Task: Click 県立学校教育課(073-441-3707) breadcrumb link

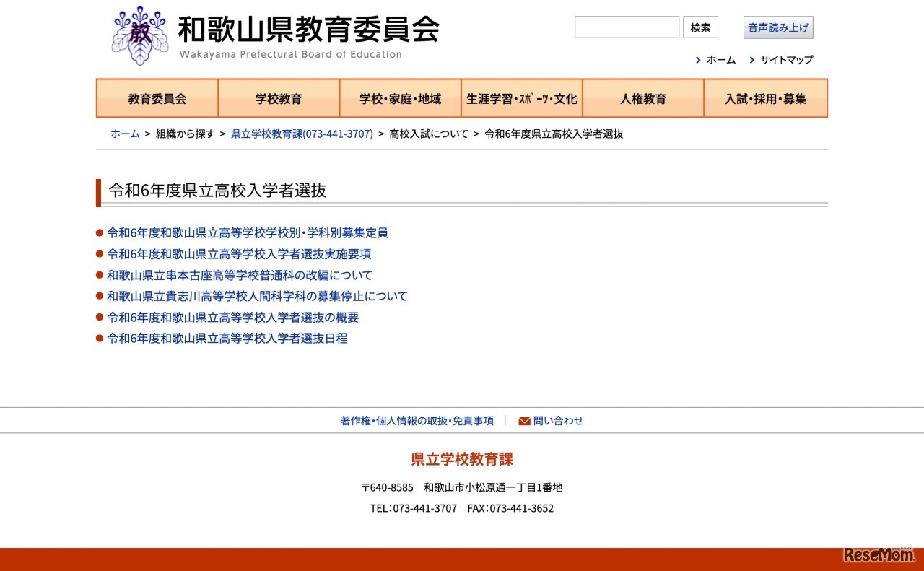Action: pyautogui.click(x=302, y=134)
